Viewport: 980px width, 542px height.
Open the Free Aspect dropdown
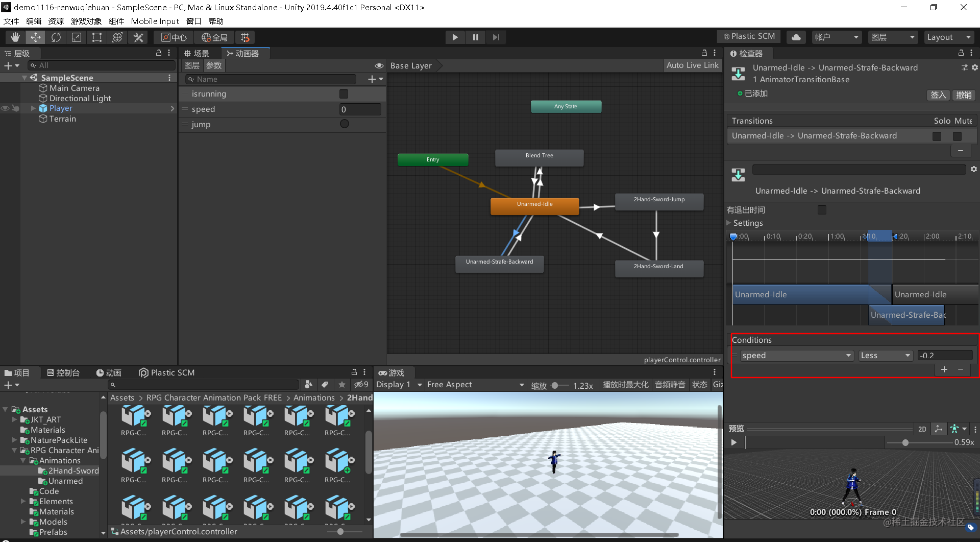[x=475, y=384]
